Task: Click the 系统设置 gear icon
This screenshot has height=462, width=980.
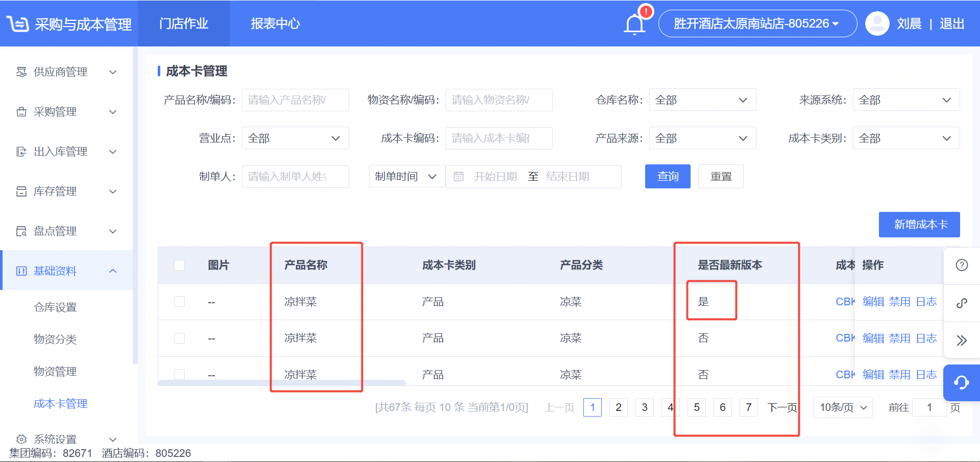Action: pyautogui.click(x=21, y=439)
